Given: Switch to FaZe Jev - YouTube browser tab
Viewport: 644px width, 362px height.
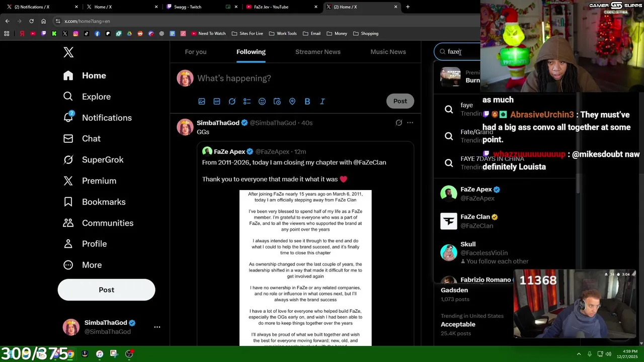Looking at the screenshot, I should click(281, 7).
